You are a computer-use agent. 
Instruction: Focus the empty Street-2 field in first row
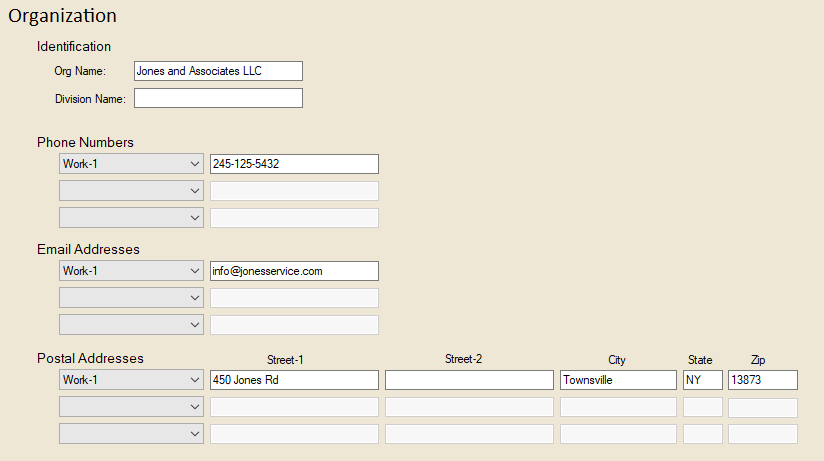pos(469,380)
